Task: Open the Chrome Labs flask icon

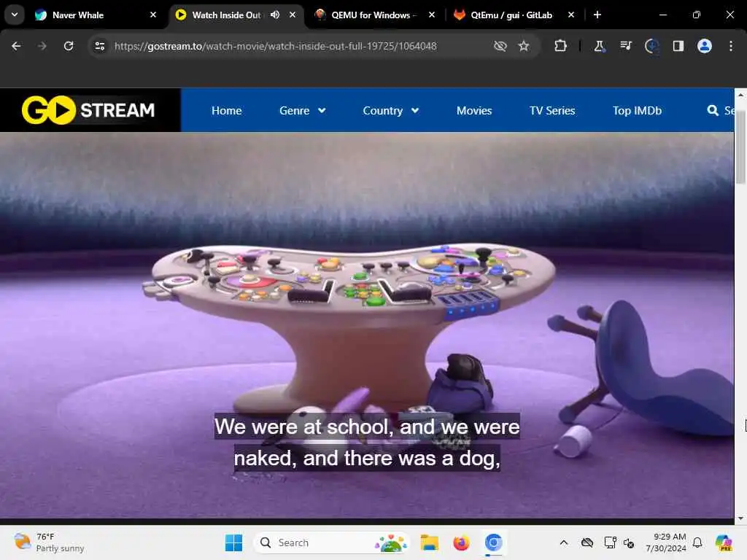Action: pyautogui.click(x=600, y=46)
